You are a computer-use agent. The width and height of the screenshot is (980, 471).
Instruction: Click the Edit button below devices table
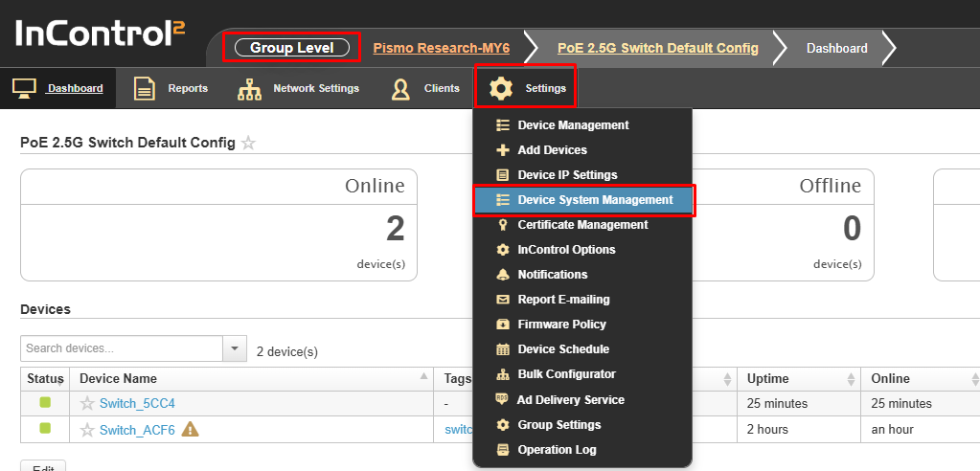(x=43, y=466)
